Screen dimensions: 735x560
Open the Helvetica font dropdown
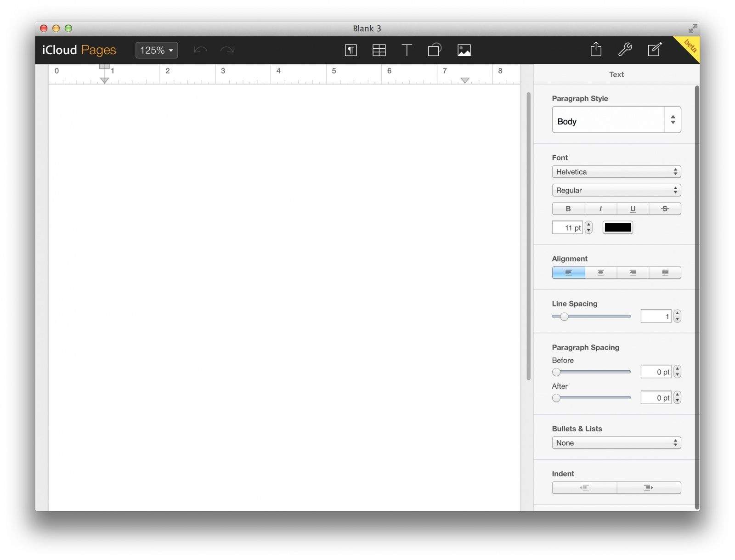(616, 172)
